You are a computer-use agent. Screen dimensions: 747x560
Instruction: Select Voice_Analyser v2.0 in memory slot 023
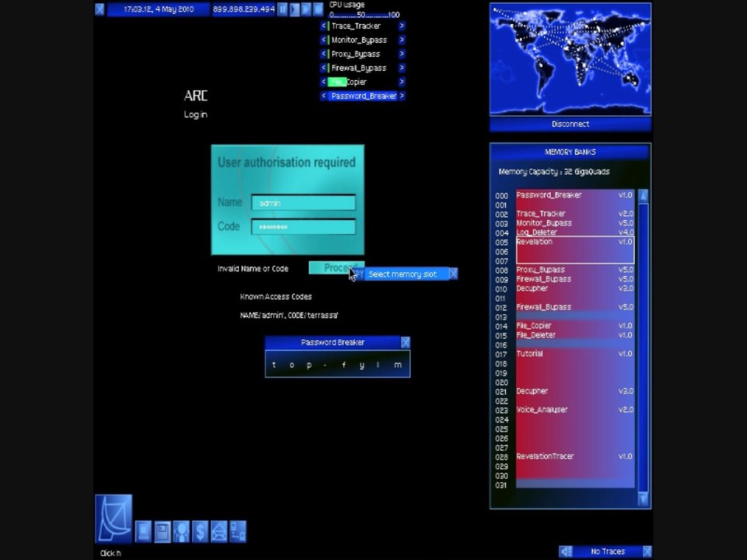coord(575,410)
